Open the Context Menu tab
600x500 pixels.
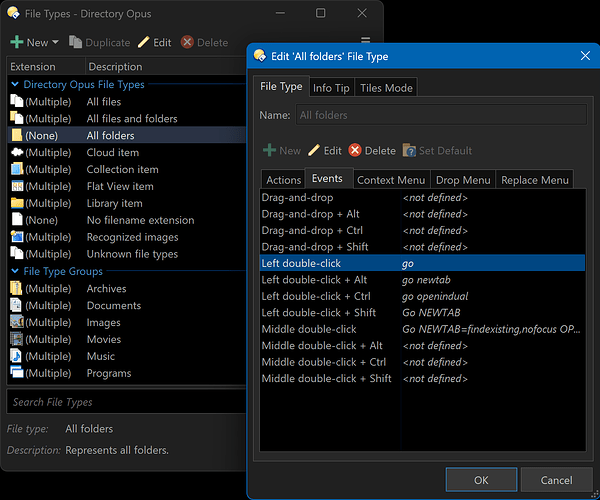click(391, 180)
